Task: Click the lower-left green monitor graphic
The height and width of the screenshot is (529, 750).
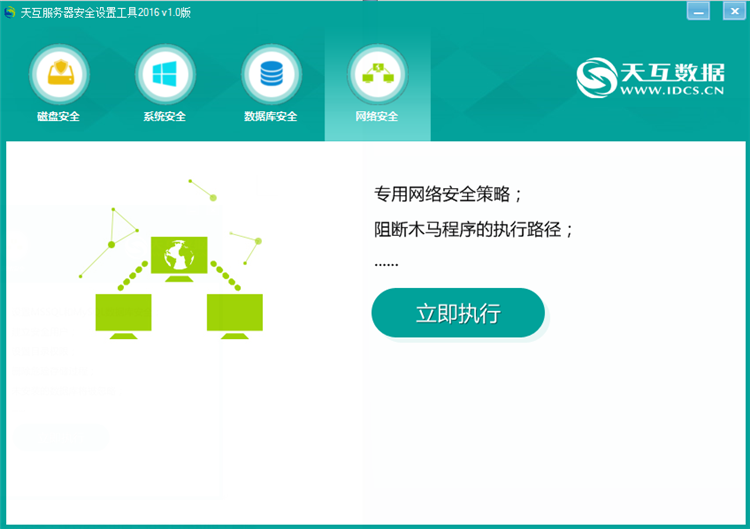Action: pyautogui.click(x=123, y=316)
